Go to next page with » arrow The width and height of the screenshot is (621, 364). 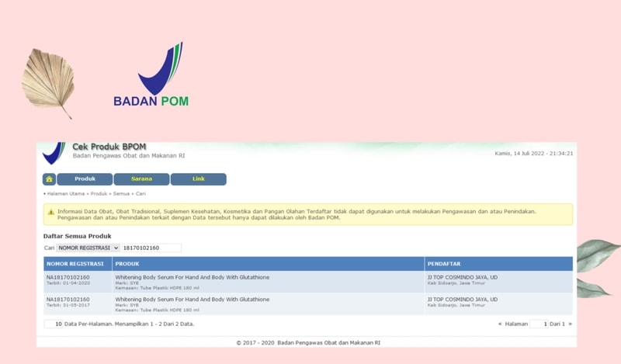(571, 324)
